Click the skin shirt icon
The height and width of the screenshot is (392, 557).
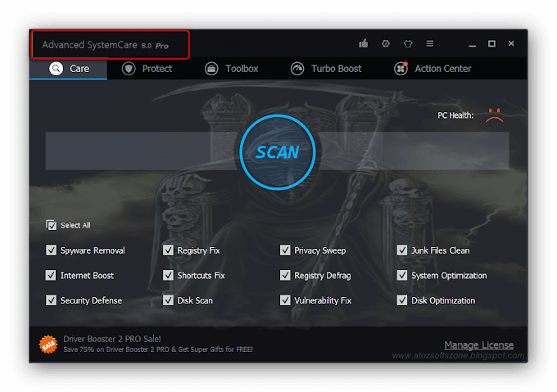tap(408, 43)
